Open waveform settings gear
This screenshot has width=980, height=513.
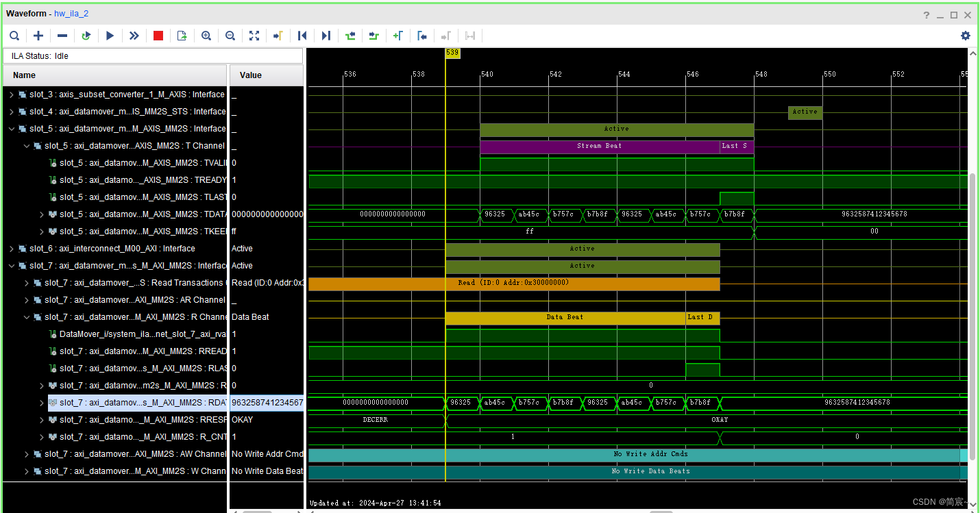pyautogui.click(x=966, y=36)
